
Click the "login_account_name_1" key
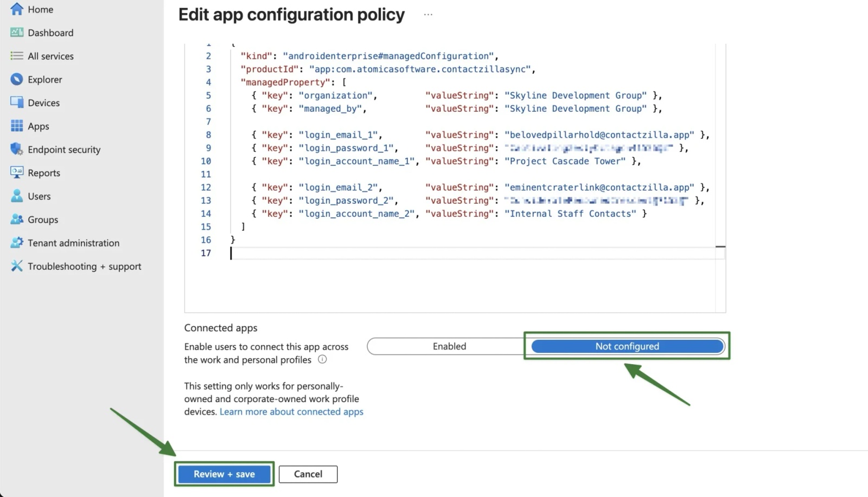click(x=356, y=161)
